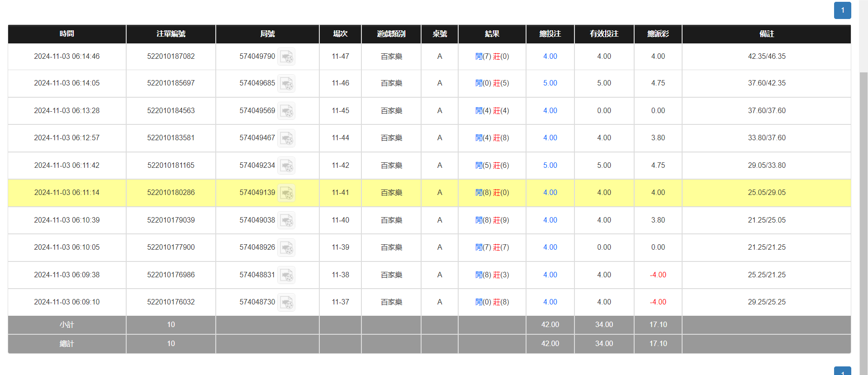
Task: Open replay icon for round 574048926
Action: [286, 247]
